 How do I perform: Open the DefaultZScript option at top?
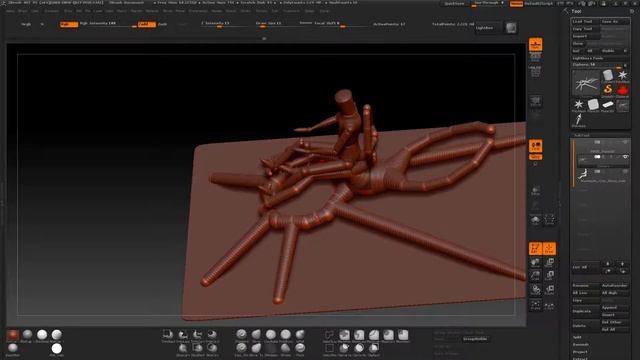click(539, 4)
